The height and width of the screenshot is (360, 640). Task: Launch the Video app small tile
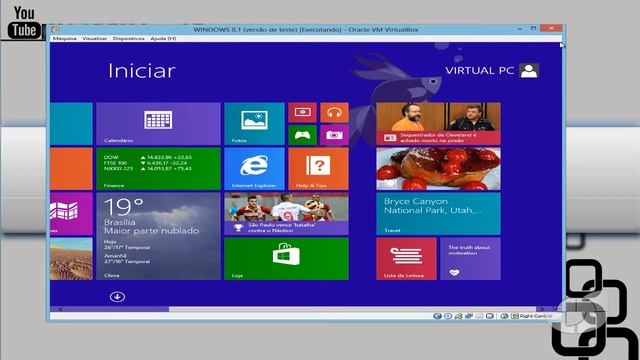coord(302,112)
